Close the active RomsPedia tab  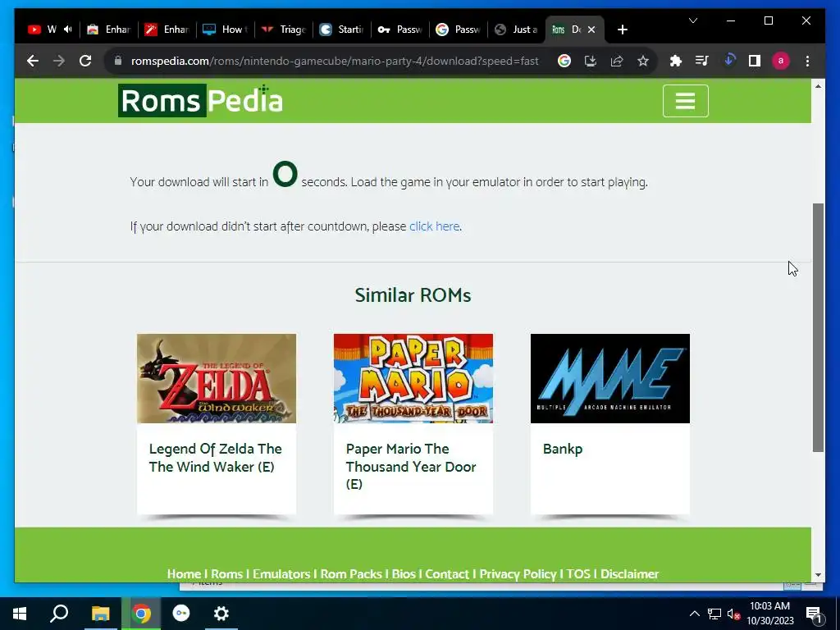[x=591, y=30]
